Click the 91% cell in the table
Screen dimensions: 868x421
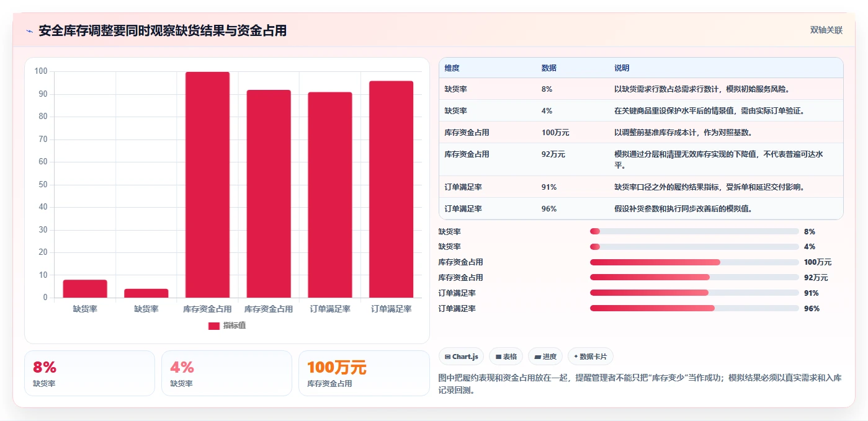[548, 187]
